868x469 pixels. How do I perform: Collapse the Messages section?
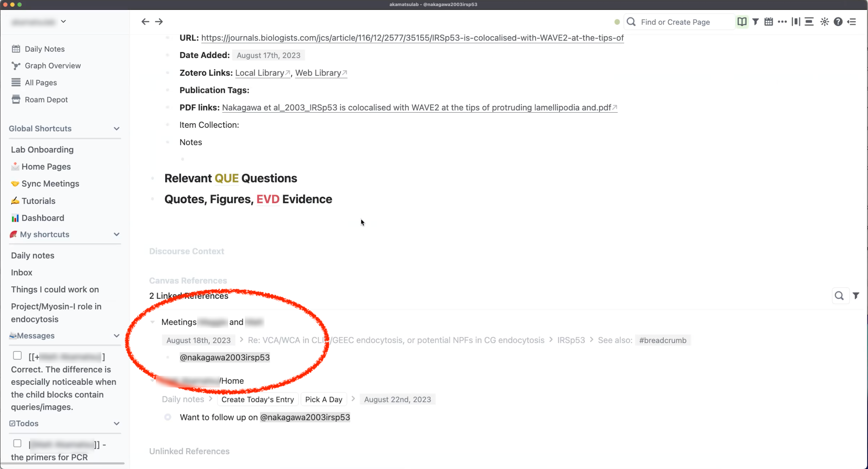[x=117, y=336]
